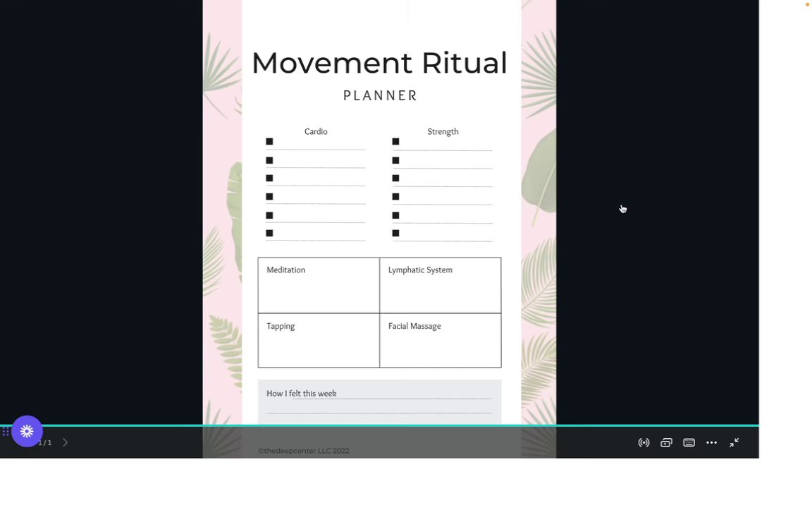This screenshot has height=508, width=812.
Task: Click the 'Facial Massage' box label
Action: point(414,326)
